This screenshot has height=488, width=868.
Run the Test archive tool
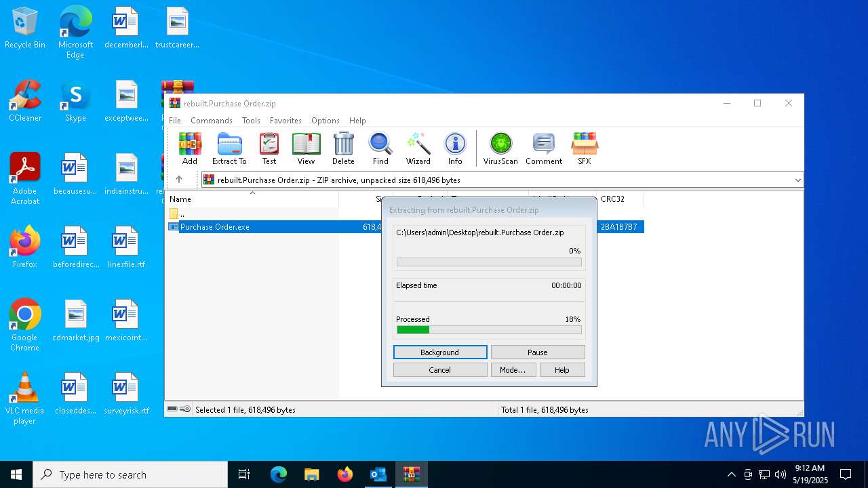269,148
